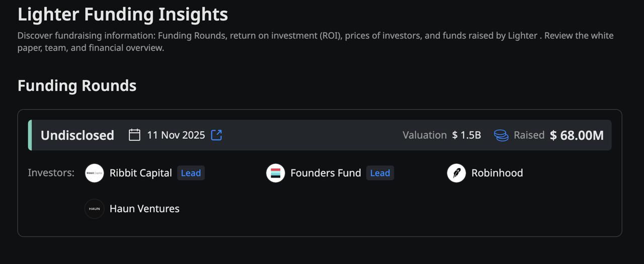Click the Founders Fund logo

(x=275, y=173)
